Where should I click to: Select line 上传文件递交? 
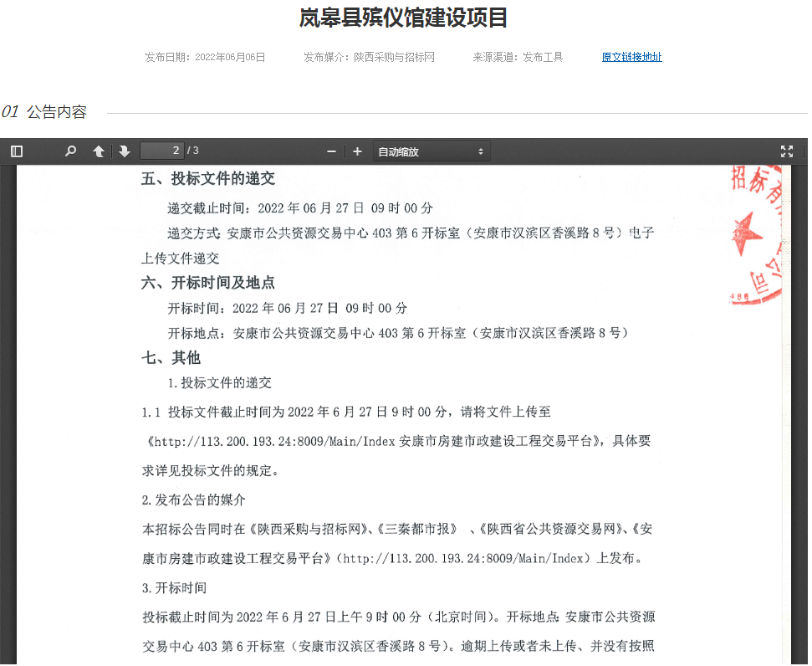click(181, 258)
